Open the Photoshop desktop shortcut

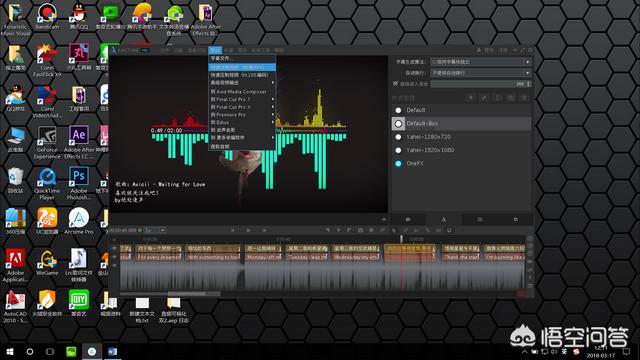click(x=79, y=183)
